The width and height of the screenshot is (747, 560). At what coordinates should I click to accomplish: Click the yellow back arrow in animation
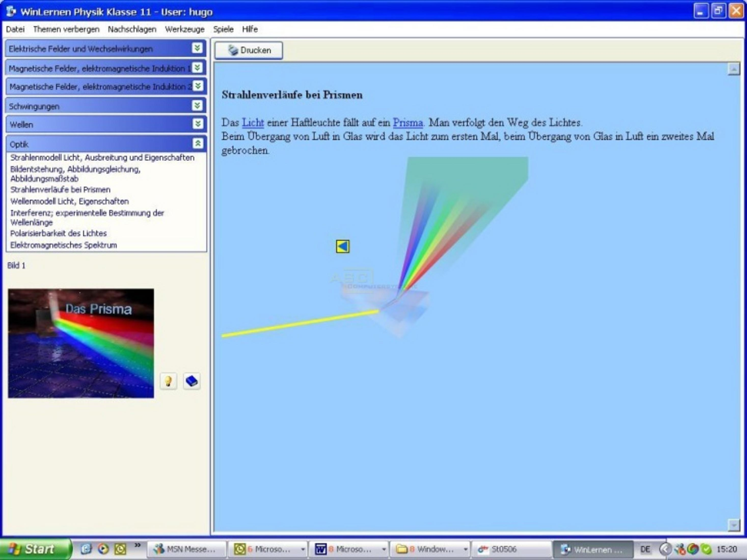click(x=343, y=246)
